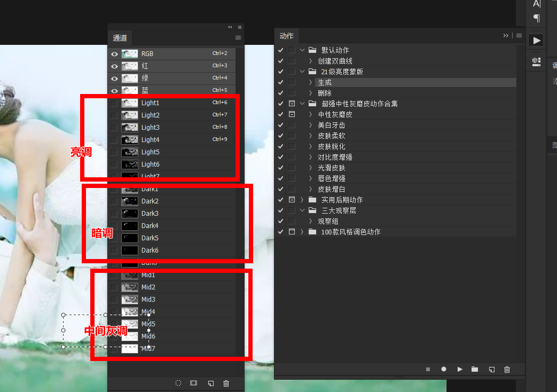Switch to the 通道 tab

(120, 38)
